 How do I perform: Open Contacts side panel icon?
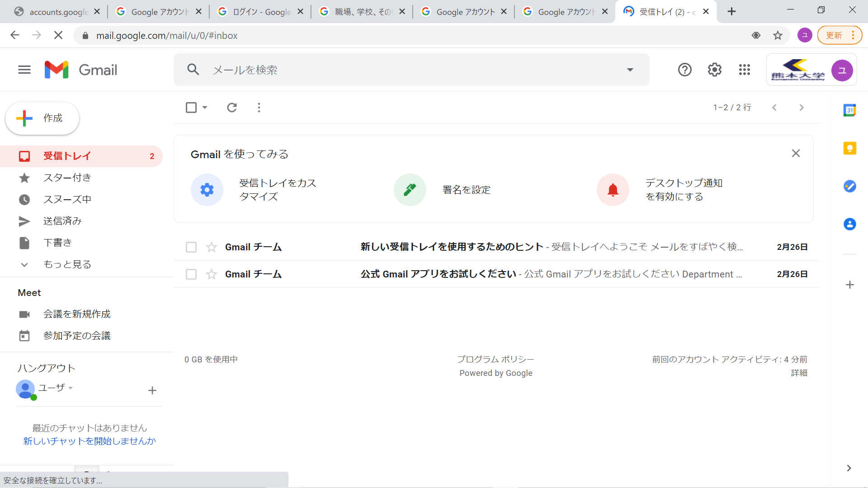pos(849,224)
